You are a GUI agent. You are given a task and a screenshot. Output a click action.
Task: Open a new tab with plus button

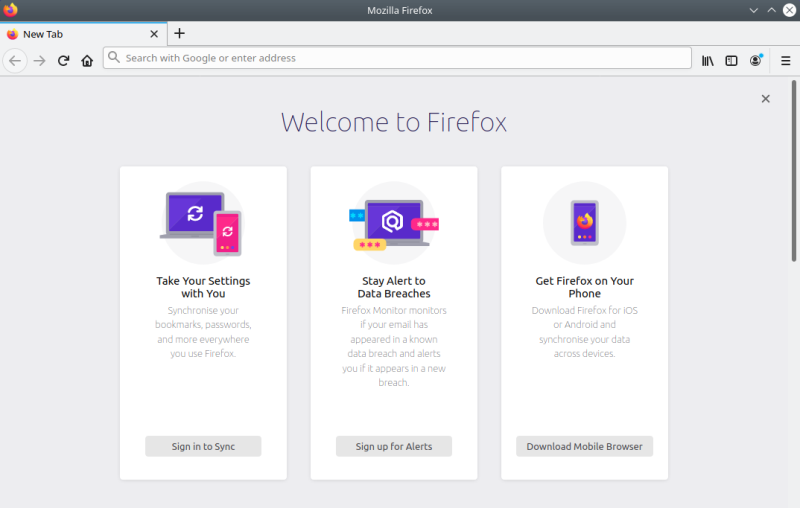click(x=179, y=34)
